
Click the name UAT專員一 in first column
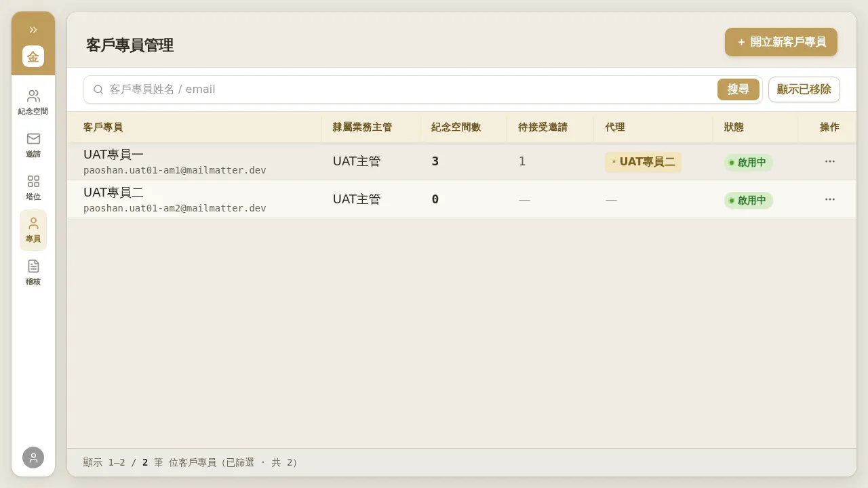[113, 155]
